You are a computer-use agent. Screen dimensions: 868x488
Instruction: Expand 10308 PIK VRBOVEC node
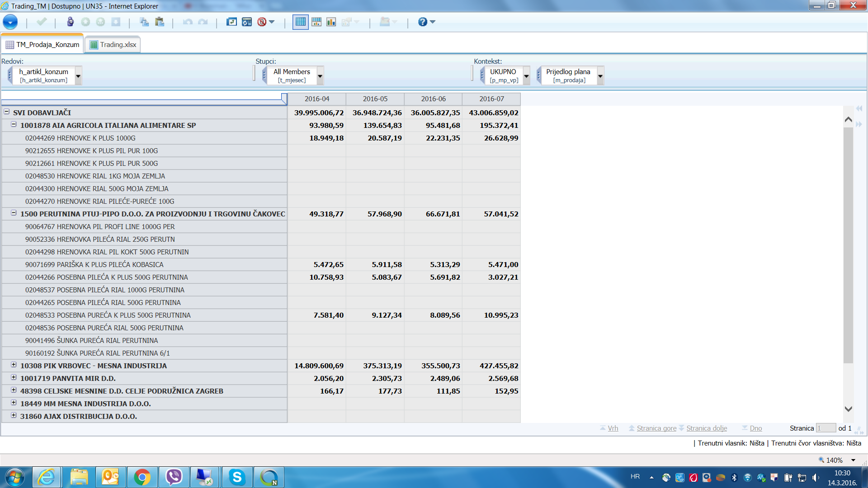coord(14,365)
